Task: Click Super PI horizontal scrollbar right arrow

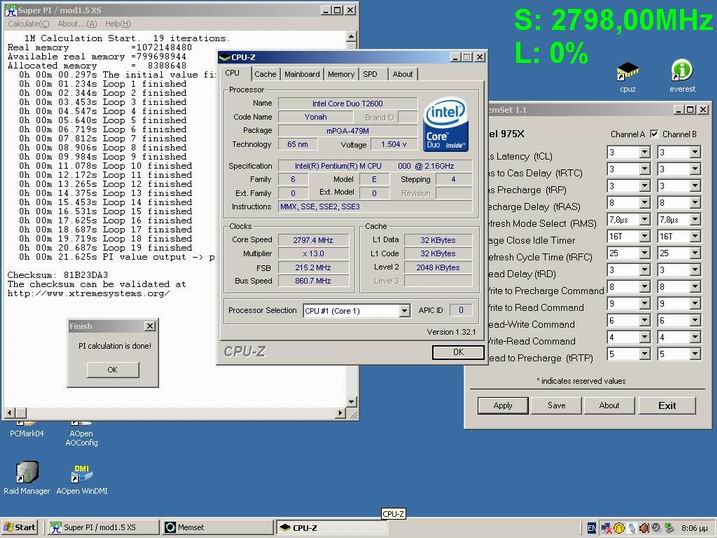Action: pos(340,413)
